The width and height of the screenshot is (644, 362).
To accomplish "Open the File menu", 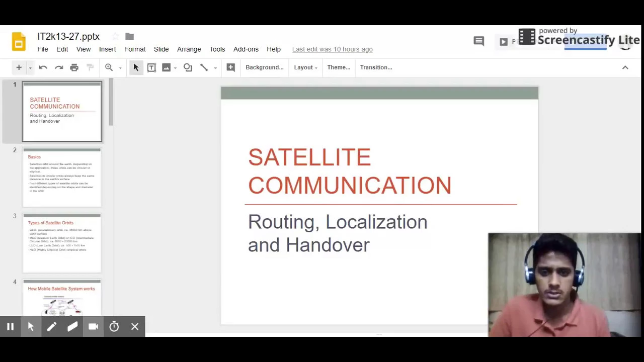I will tap(43, 49).
